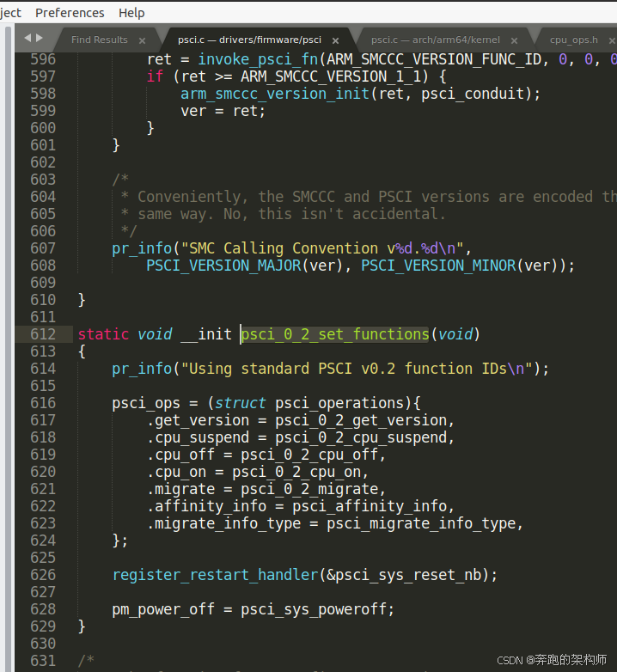Switch to the cpu_ops.h tab
The image size is (617, 672).
(574, 40)
